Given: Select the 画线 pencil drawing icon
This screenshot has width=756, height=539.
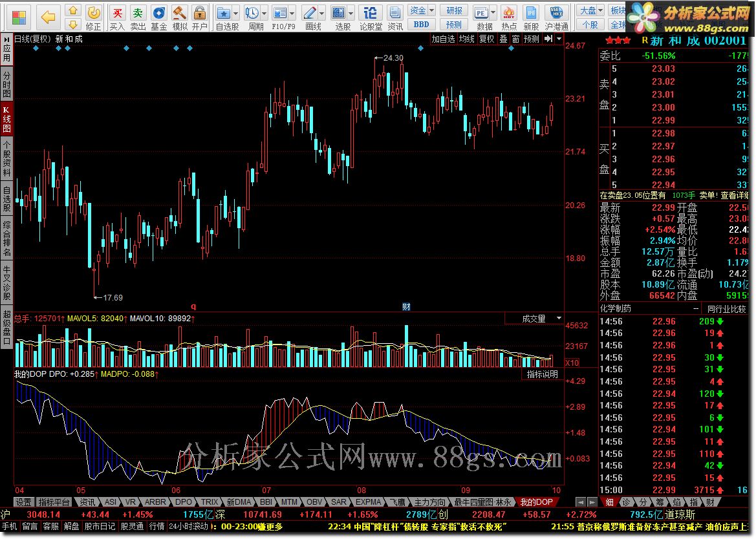Looking at the screenshot, I should [310, 13].
